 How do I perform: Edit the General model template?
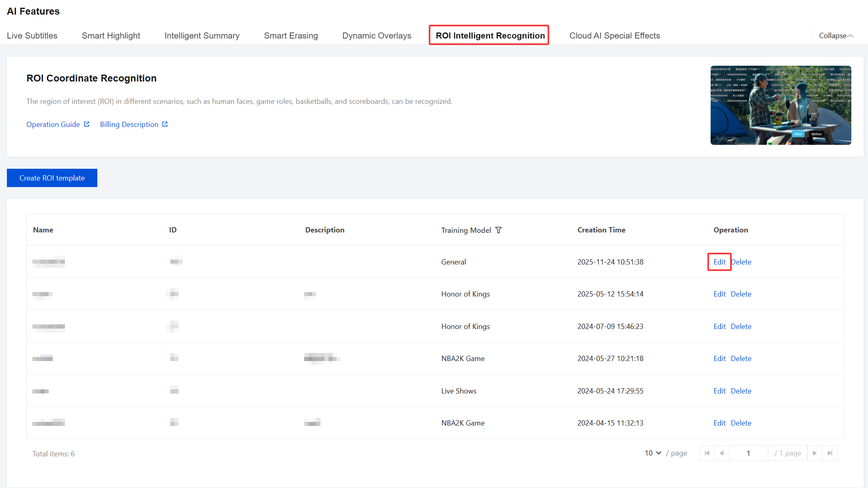click(719, 262)
